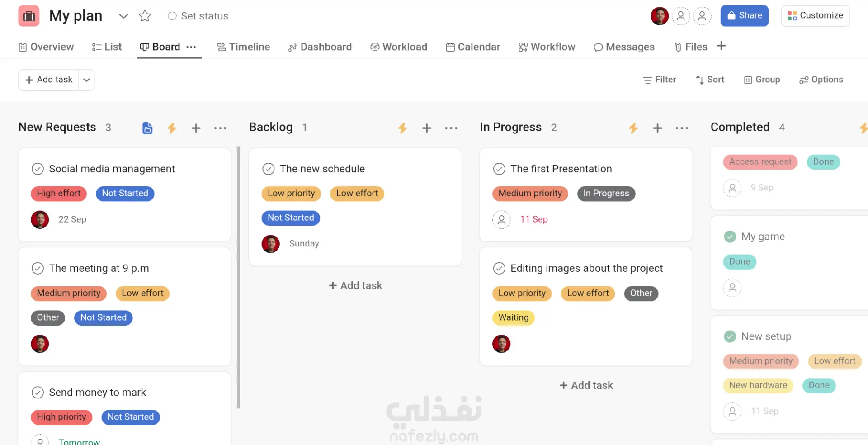Mark Social media management task complete
The image size is (868, 445).
pos(38,169)
